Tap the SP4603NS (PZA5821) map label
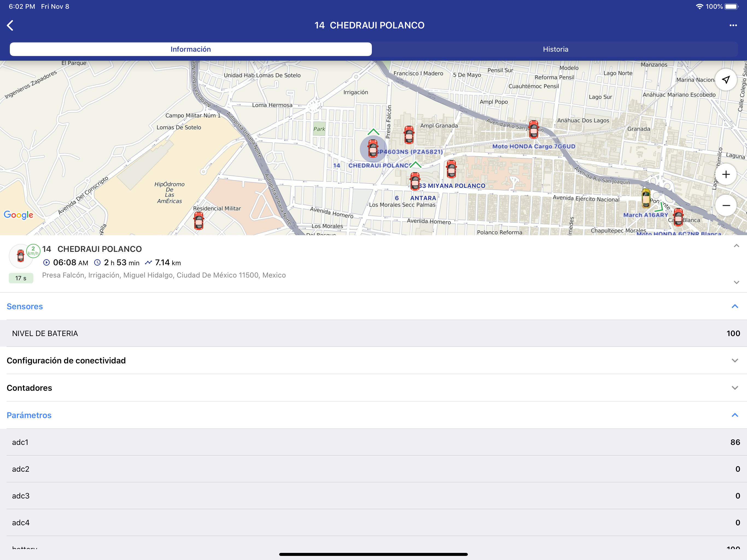 [409, 152]
